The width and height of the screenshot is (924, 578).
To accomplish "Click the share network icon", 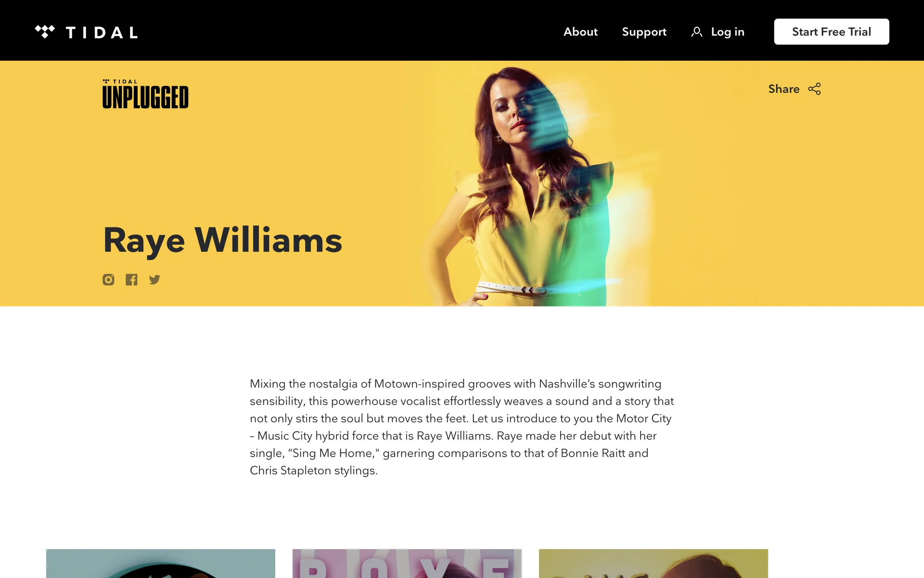I will (814, 89).
